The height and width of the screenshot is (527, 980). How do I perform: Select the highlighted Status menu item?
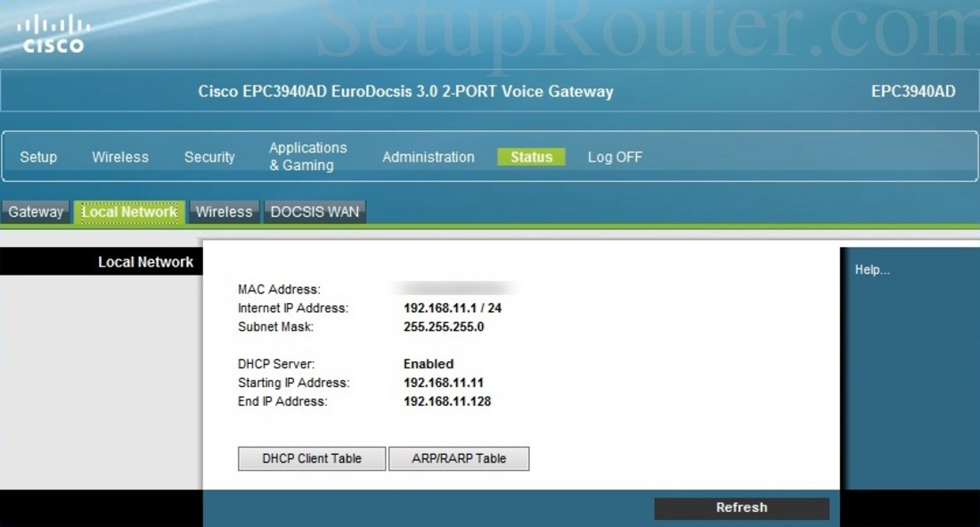point(531,157)
